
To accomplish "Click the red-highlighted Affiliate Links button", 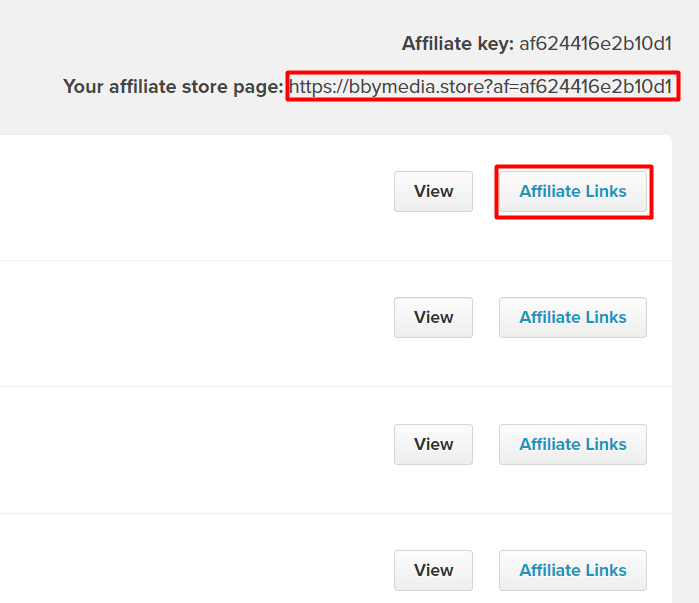I will pyautogui.click(x=573, y=191).
